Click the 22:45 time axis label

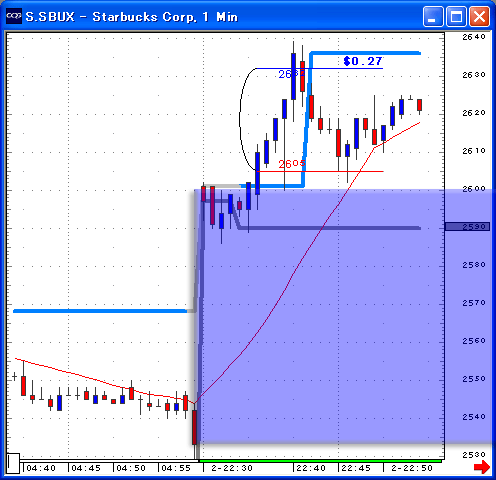click(356, 468)
